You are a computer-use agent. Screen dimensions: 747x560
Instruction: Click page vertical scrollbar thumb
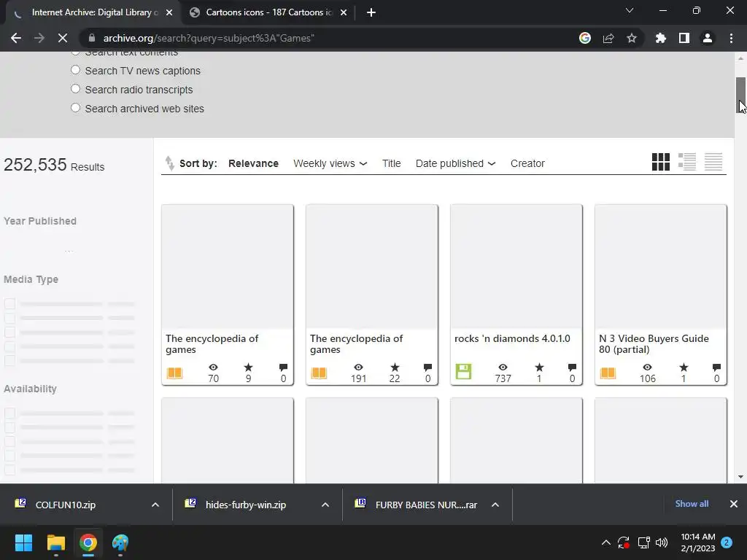pos(740,95)
